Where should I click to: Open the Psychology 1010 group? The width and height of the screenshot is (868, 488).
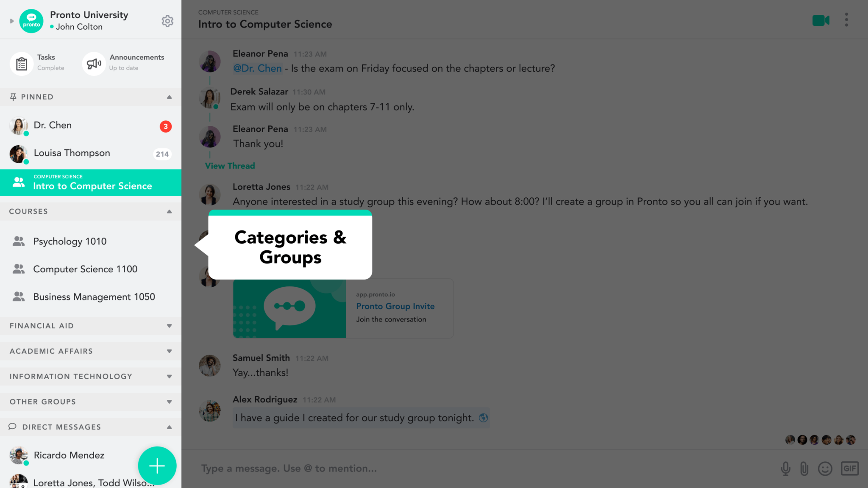pos(91,241)
